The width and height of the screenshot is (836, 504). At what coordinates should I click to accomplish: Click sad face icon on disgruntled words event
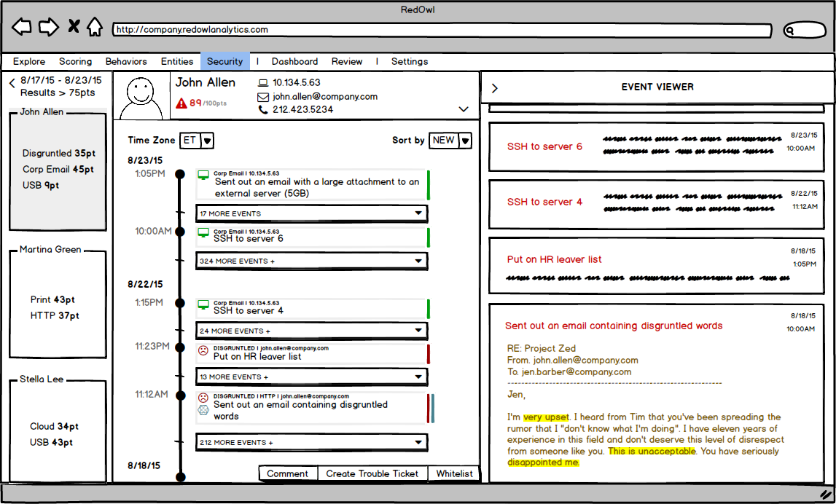pyautogui.click(x=203, y=398)
